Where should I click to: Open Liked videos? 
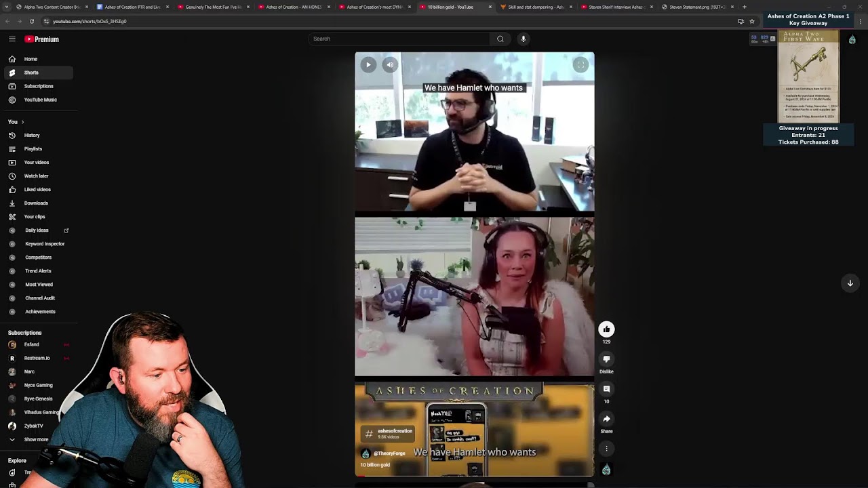[37, 189]
